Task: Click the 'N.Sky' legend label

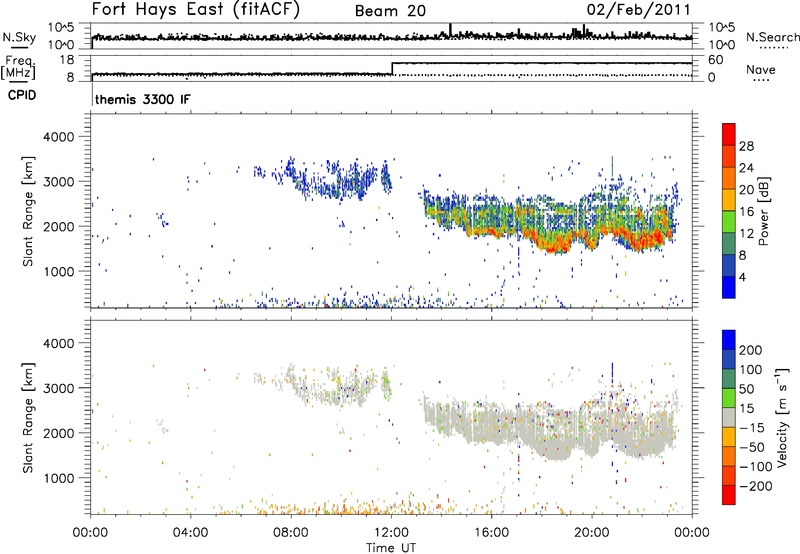Action: (19, 37)
